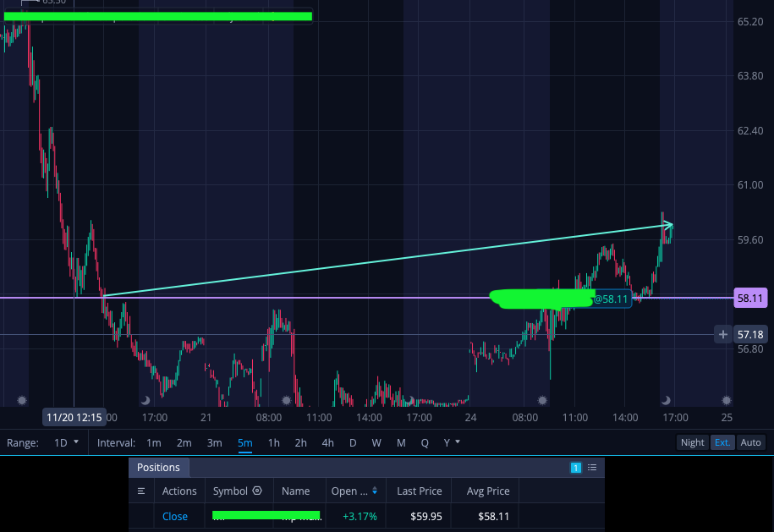Expand the Range 1D dropdown

(x=66, y=442)
